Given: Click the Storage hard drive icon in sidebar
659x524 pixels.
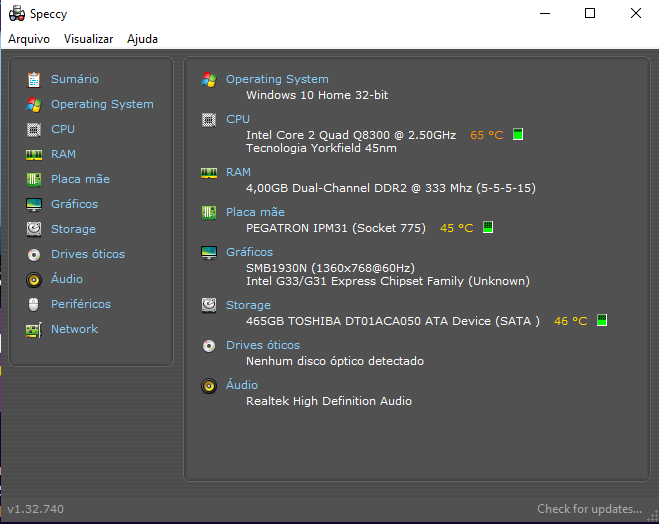Looking at the screenshot, I should pyautogui.click(x=34, y=229).
